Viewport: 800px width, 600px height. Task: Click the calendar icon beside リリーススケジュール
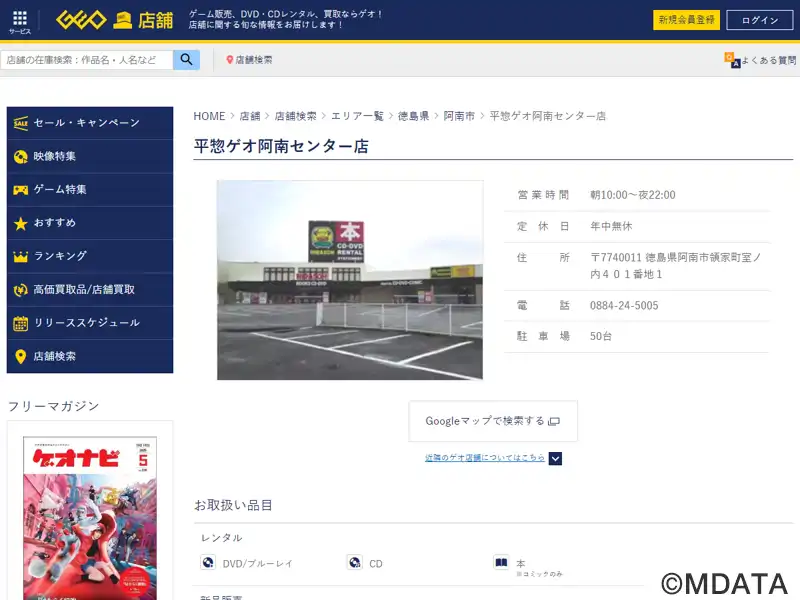(20, 323)
